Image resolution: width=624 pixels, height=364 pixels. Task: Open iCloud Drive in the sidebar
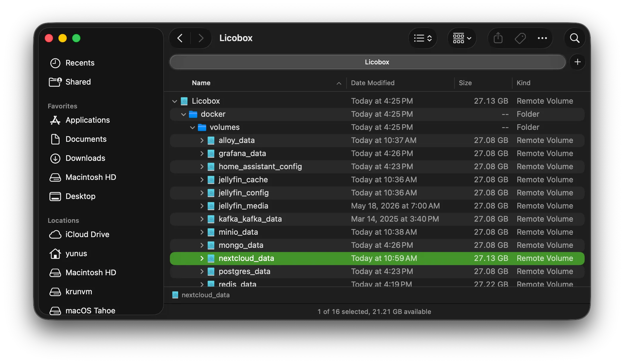click(x=79, y=234)
